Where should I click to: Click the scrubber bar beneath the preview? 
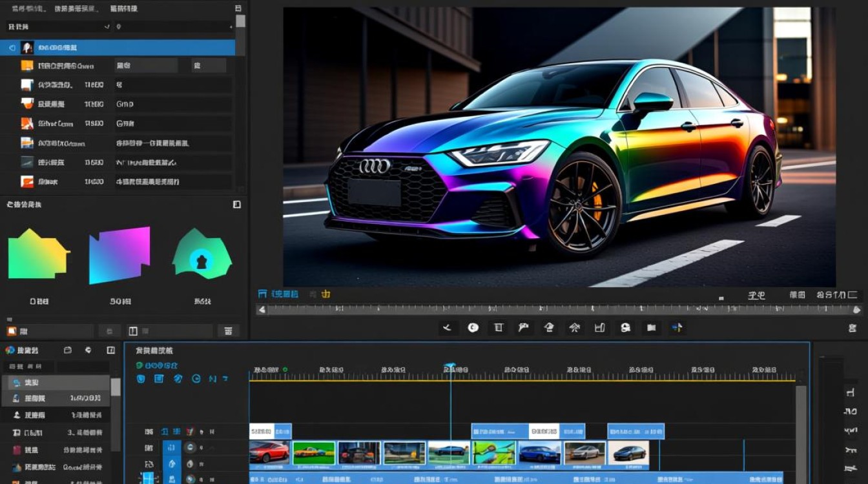tap(559, 310)
